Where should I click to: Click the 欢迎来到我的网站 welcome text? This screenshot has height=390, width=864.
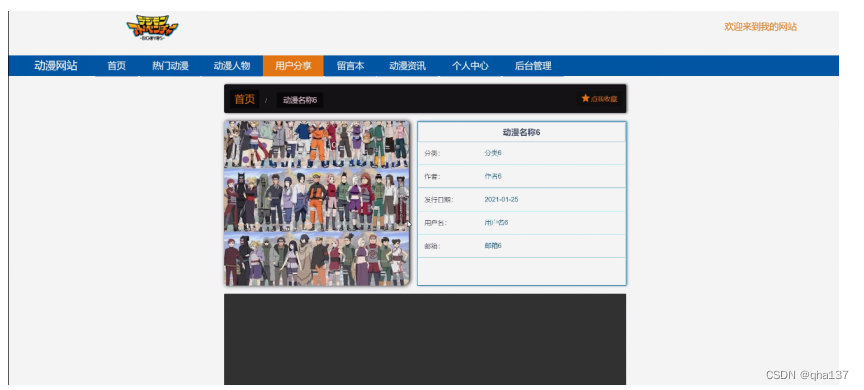pyautogui.click(x=760, y=26)
